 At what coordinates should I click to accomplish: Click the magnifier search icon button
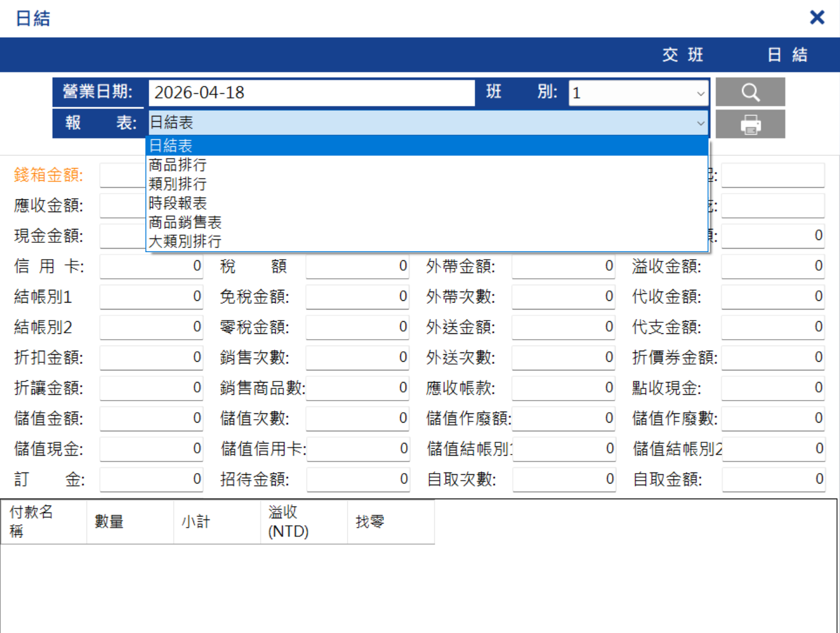[750, 92]
